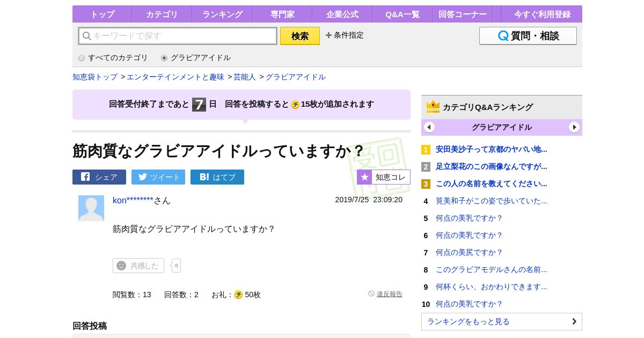Image resolution: width=644 pixels, height=338 pixels.
Task: Show previous ranking category arrow
Action: click(429, 127)
